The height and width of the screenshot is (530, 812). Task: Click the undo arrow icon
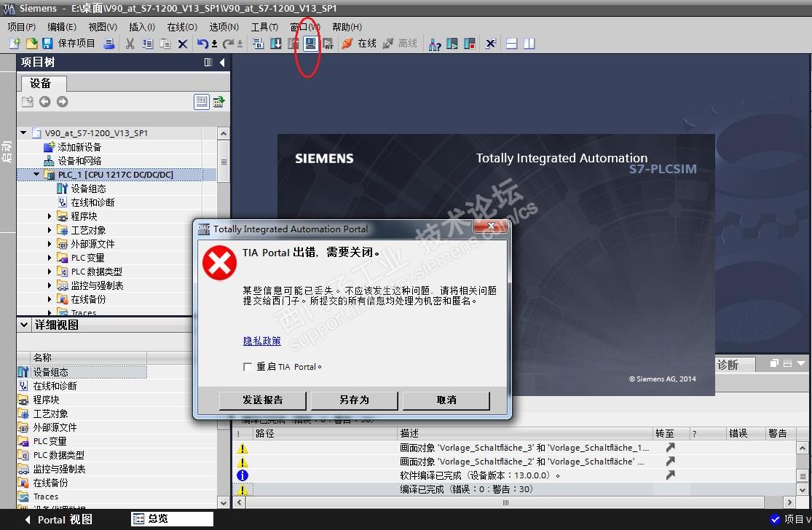coord(202,44)
